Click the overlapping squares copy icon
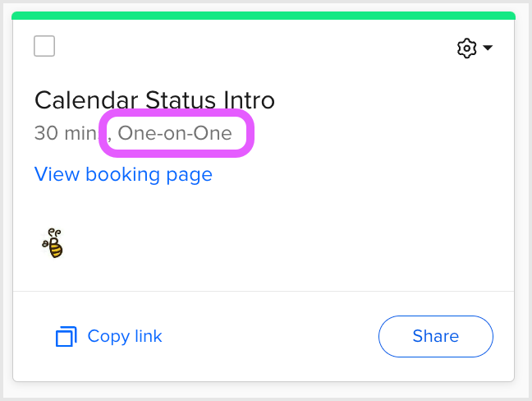The width and height of the screenshot is (532, 401). click(x=66, y=336)
